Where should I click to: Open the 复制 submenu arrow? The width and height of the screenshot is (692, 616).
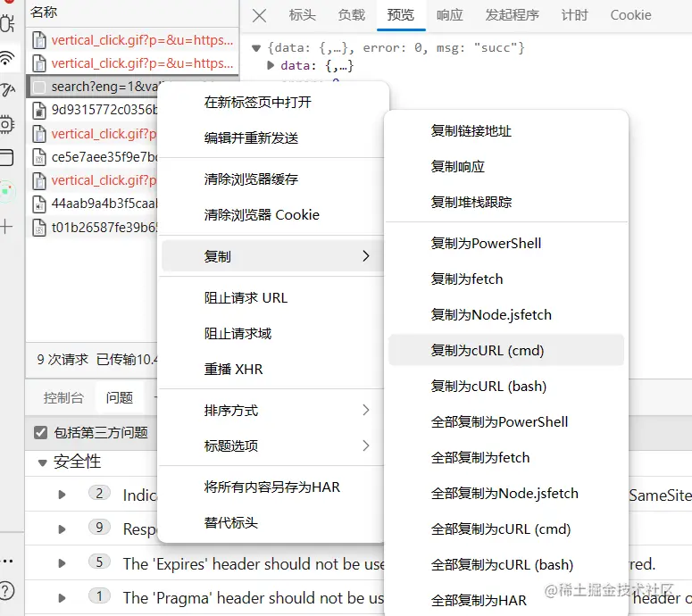point(365,256)
